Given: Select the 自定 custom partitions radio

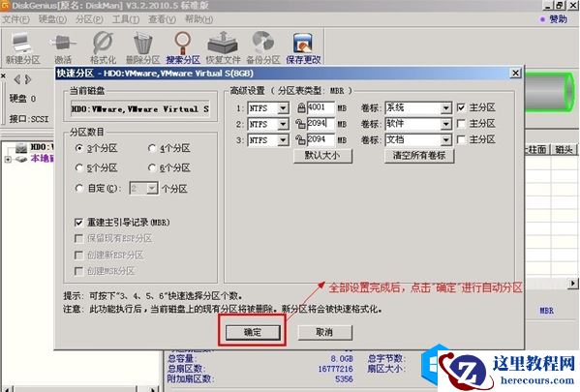Looking at the screenshot, I should click(78, 189).
